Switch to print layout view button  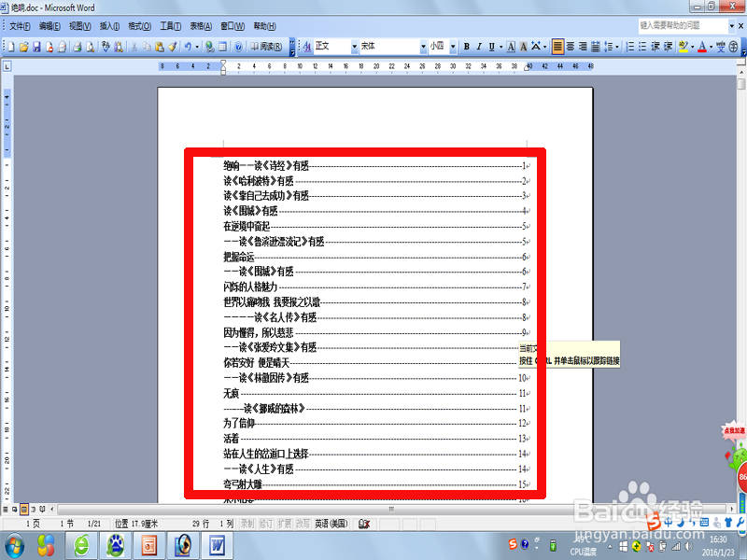(24, 509)
